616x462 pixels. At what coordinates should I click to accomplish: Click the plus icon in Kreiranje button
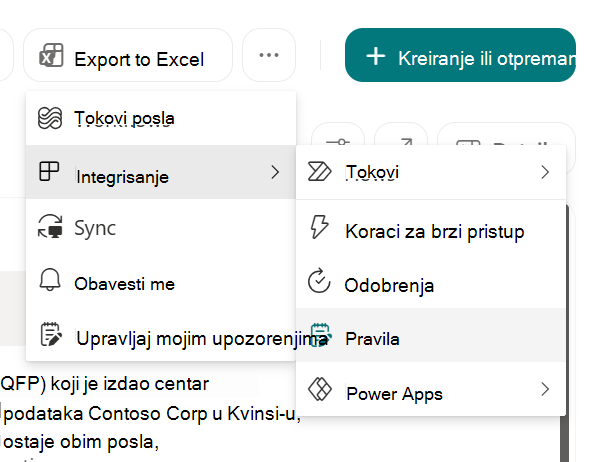click(x=376, y=56)
